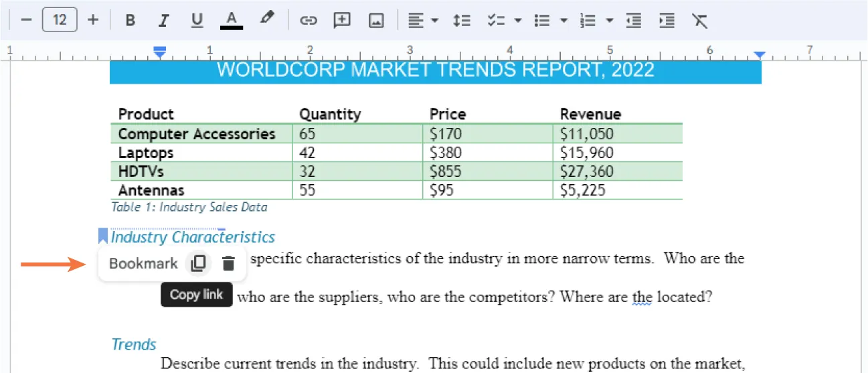Expand the bulleted list dropdown arrow

point(563,20)
